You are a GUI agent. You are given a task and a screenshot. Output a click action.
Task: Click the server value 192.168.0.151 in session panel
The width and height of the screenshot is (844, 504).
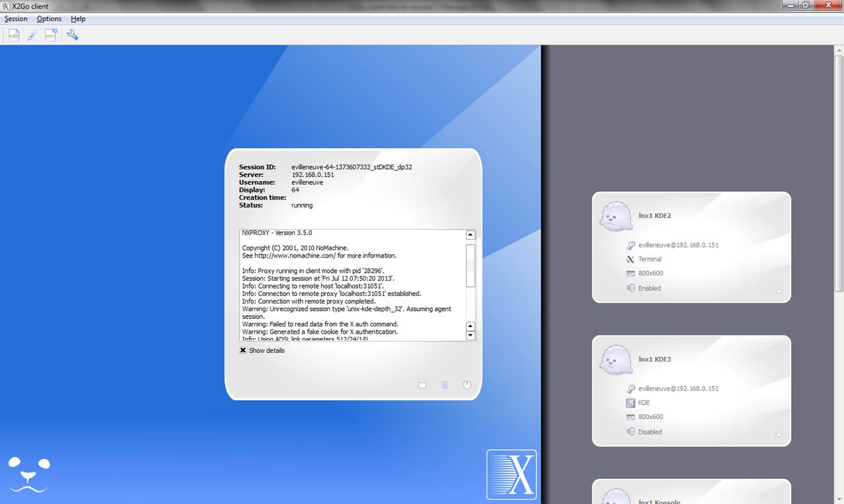313,175
